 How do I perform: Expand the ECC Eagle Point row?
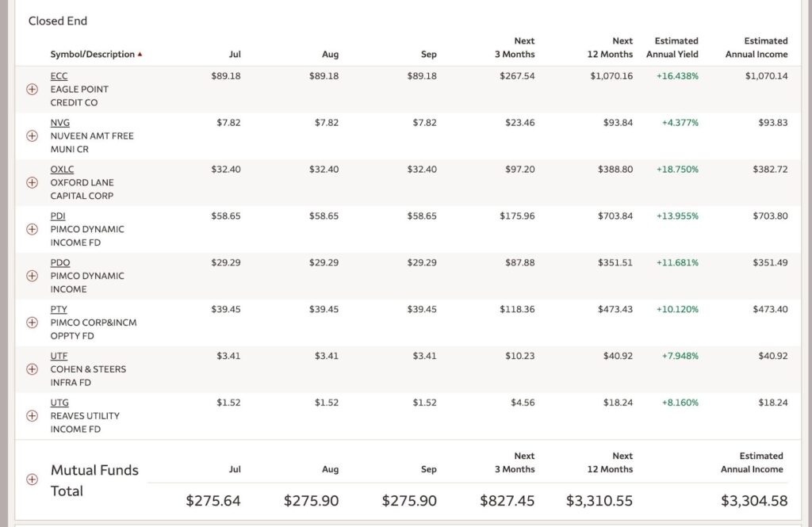coord(33,90)
